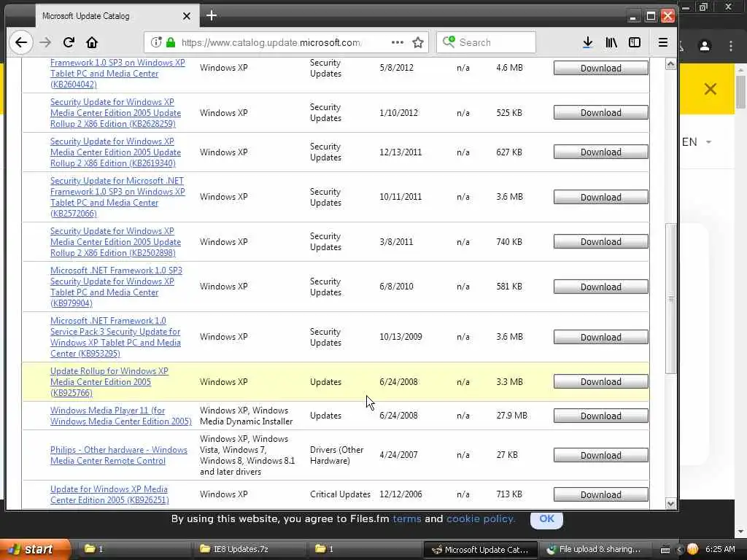
Task: Go back to the previous page
Action: (x=21, y=42)
